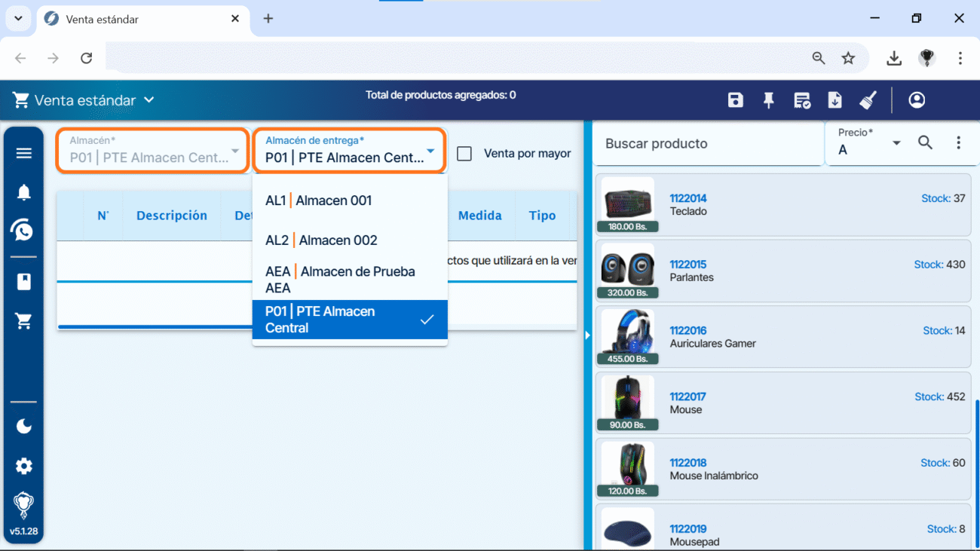Image resolution: width=980 pixels, height=551 pixels.
Task: Click the pin icon in header
Action: click(769, 100)
